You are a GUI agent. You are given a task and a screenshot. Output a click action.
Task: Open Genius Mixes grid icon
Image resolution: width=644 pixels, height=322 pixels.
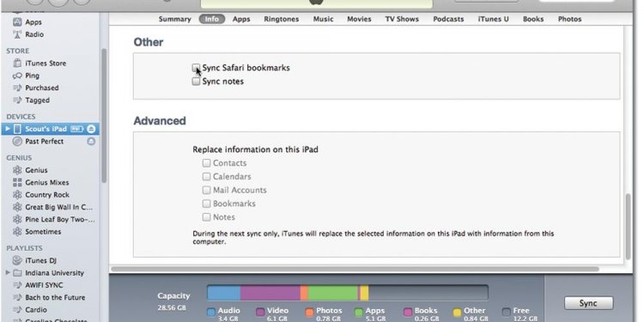point(17,182)
